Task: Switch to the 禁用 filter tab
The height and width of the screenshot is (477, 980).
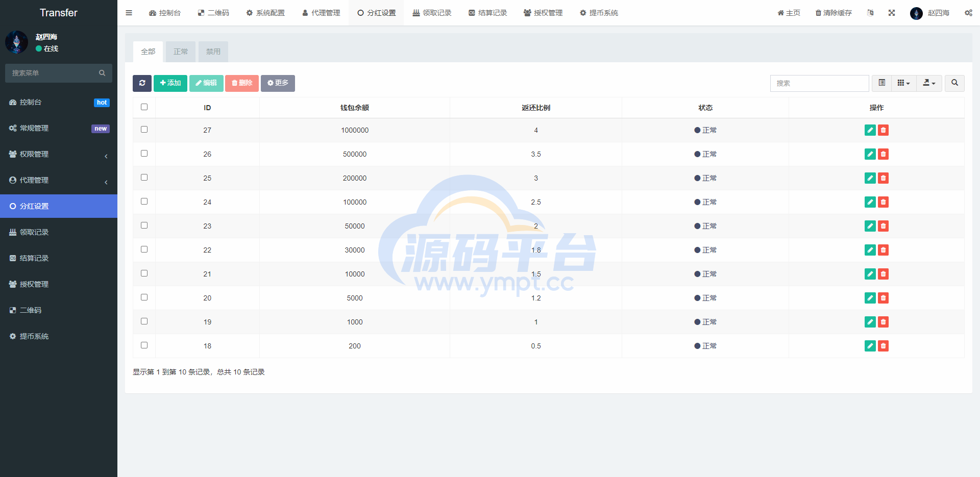Action: pyautogui.click(x=213, y=52)
